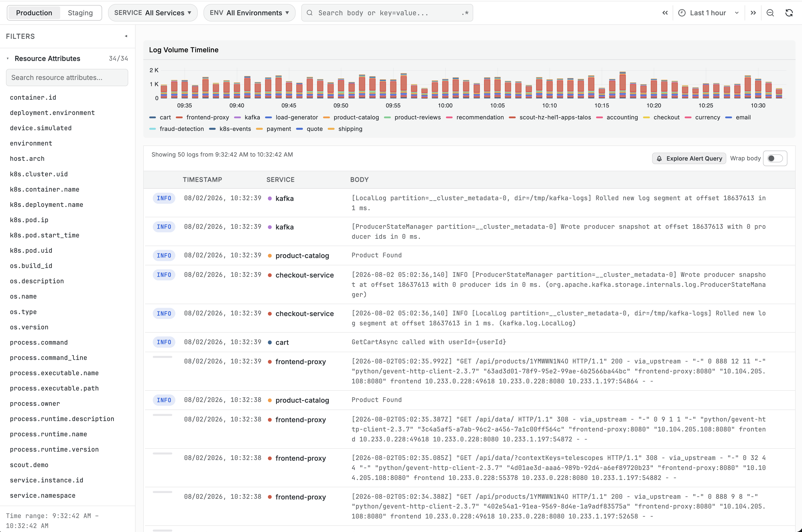Sort by the SERVICE column header
Screen dimensions: 802x532
(x=281, y=179)
